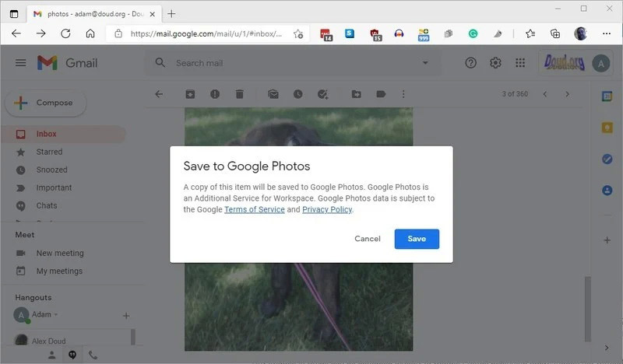Switch to Hangouts conversations tab
Viewport: 623px width, 364px height.
pyautogui.click(x=72, y=355)
